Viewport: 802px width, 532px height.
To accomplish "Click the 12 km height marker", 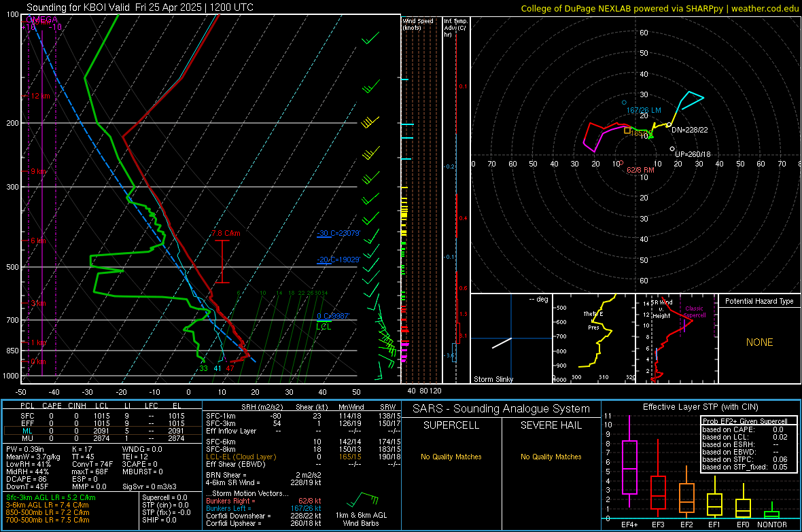I will tap(41, 96).
